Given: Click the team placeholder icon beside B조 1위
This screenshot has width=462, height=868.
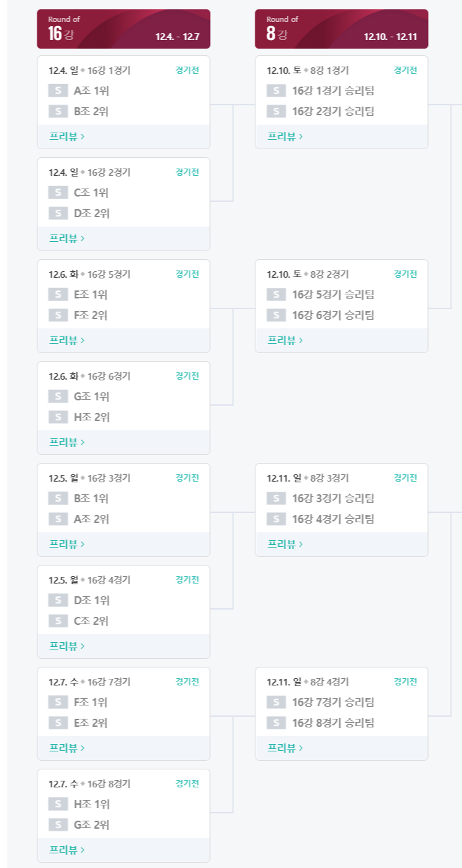Looking at the screenshot, I should pos(58,498).
